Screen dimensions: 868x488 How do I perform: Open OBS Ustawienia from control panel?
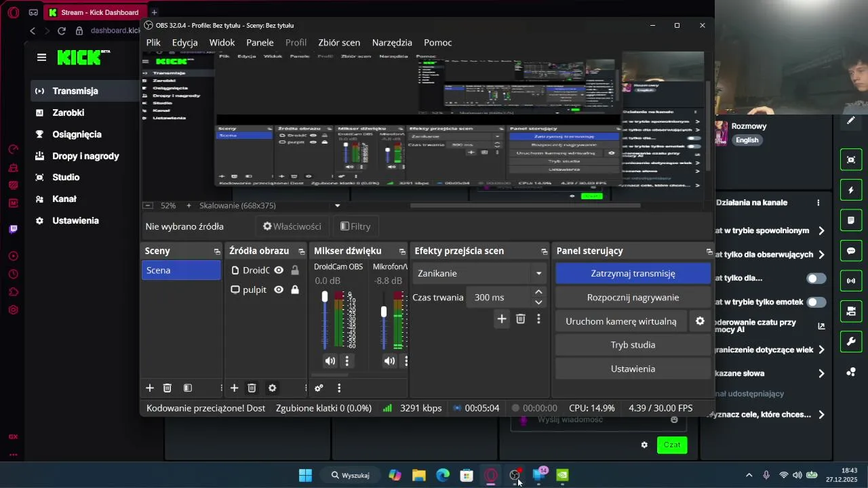click(633, 369)
